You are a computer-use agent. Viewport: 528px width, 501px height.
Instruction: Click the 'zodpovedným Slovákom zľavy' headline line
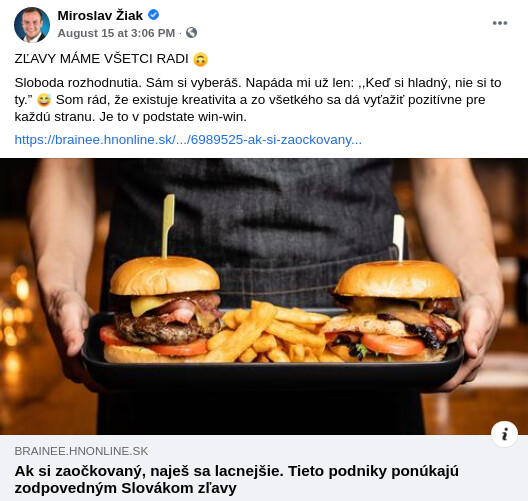click(125, 488)
